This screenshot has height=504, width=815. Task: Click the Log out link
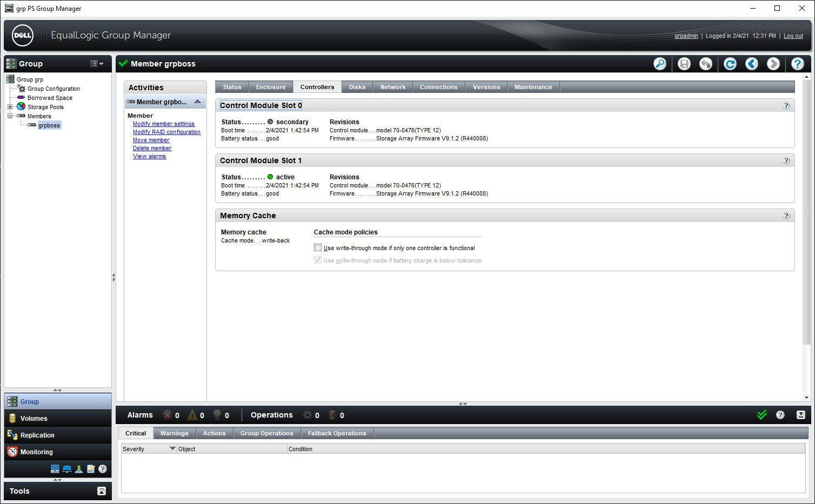pos(793,36)
